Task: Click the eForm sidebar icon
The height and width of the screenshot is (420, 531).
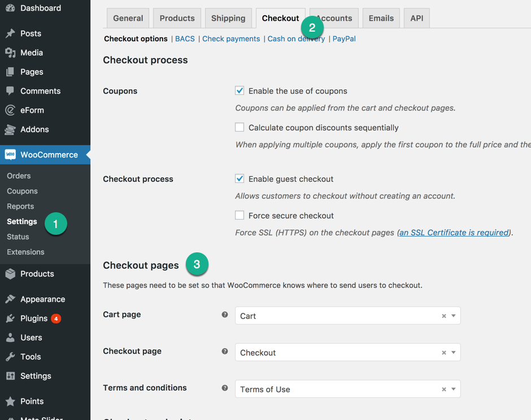Action: click(10, 110)
